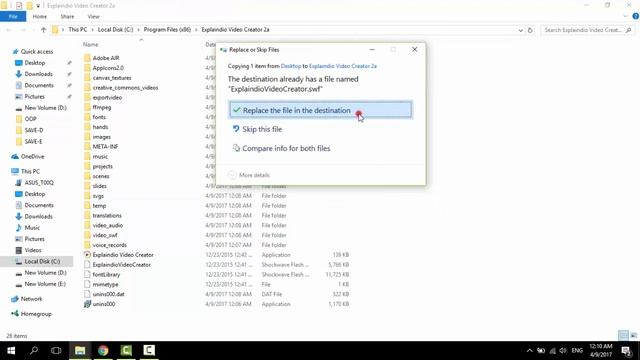Select the creative_commons_videos folder
This screenshot has height=360, width=640.
pos(125,88)
